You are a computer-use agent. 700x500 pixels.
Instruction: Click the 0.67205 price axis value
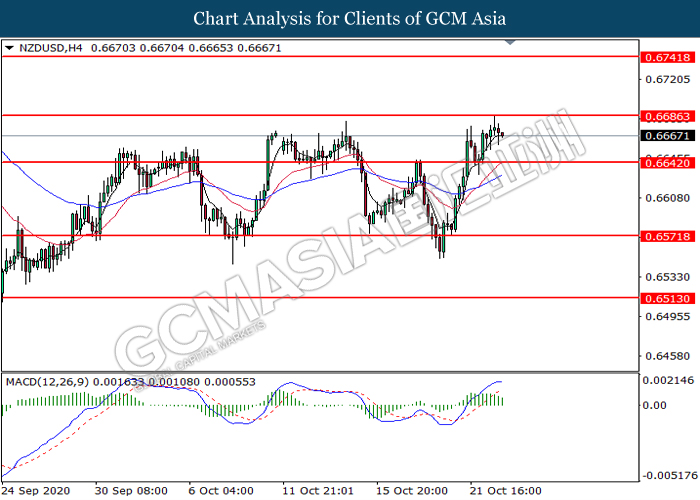[667, 79]
